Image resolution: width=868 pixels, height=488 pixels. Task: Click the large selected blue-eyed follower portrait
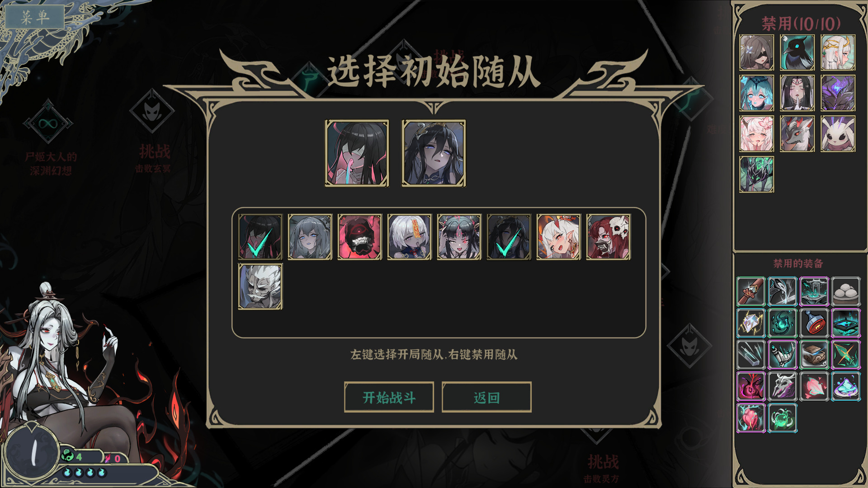pos(434,153)
